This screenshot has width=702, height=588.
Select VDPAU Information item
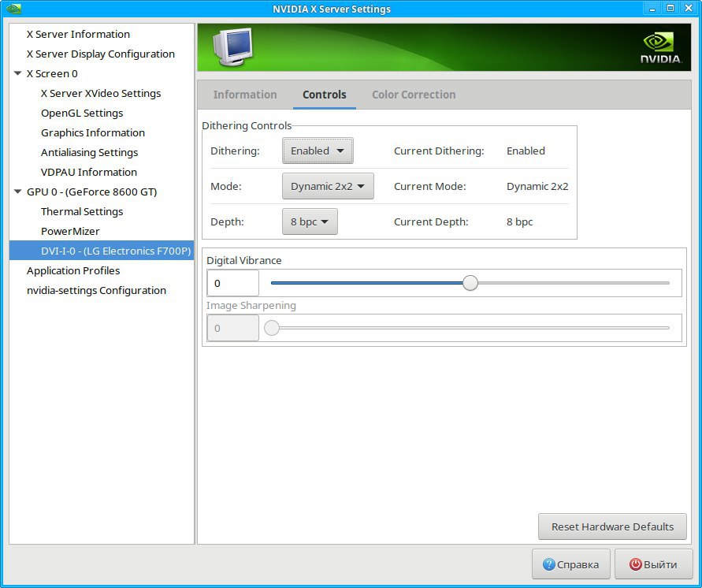[89, 172]
